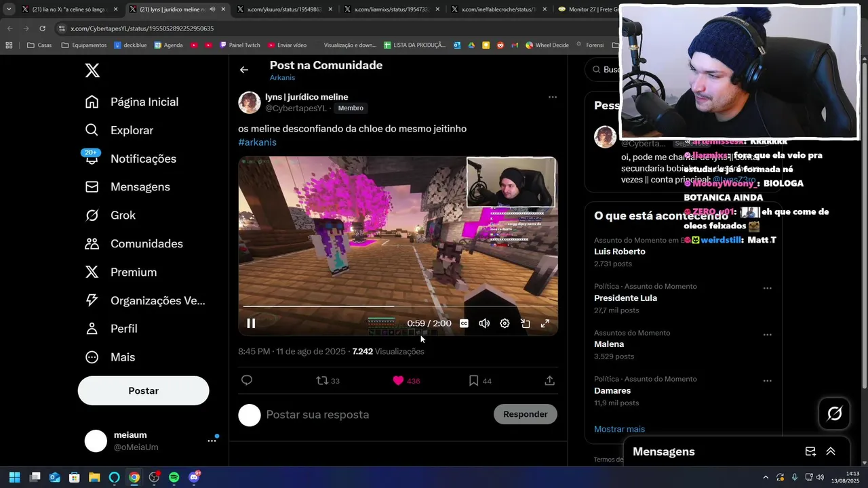This screenshot has height=488, width=868.
Task: Click the X logo in the sidebar
Action: click(x=92, y=70)
